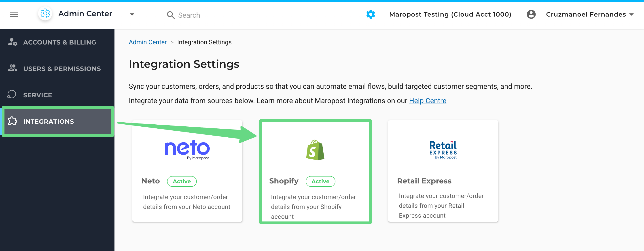Screen dimensions: 644x251
Task: Click the Retail Express logo
Action: pyautogui.click(x=443, y=150)
